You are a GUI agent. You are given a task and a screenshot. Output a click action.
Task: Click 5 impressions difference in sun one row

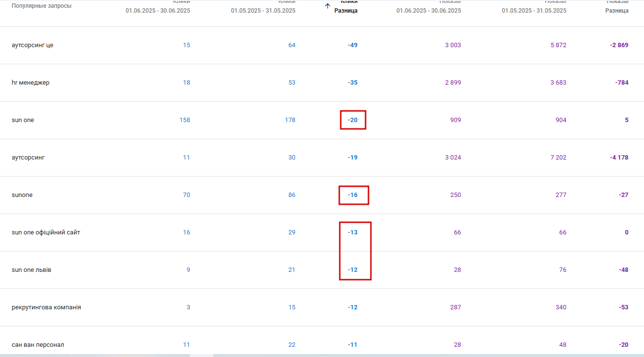coord(626,120)
